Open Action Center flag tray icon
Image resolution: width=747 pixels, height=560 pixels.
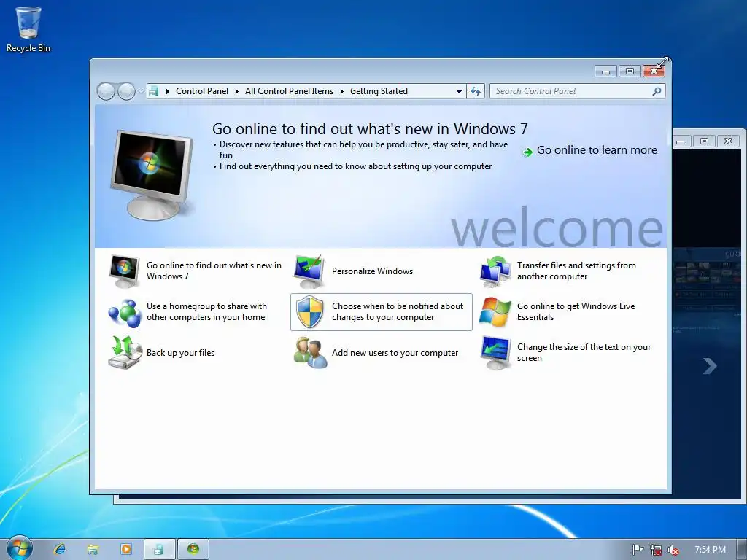(638, 550)
